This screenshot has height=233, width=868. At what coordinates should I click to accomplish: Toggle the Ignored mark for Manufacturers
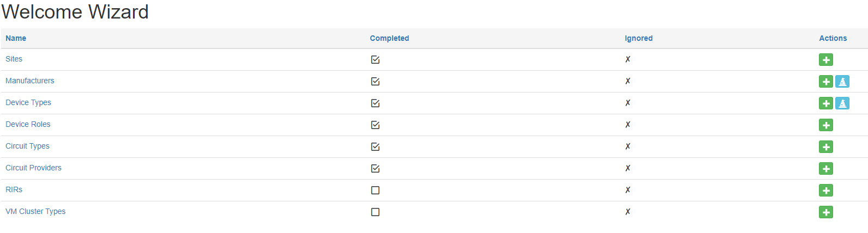[628, 81]
